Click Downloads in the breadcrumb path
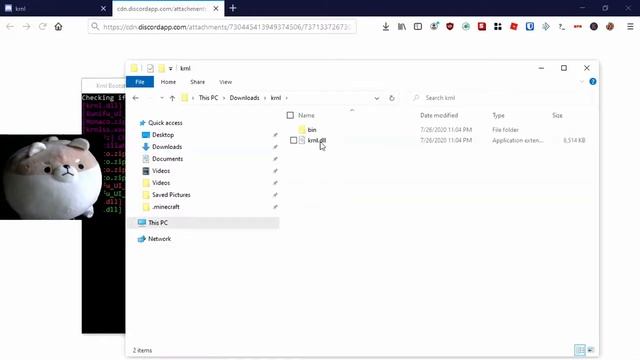 (x=244, y=98)
